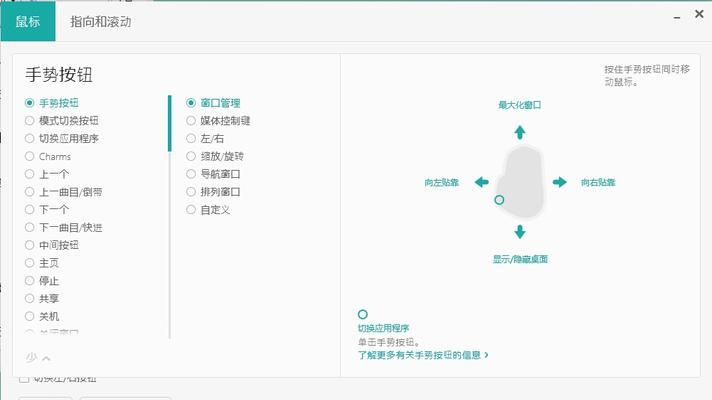Click the gesture button circle on mouse

point(499,200)
